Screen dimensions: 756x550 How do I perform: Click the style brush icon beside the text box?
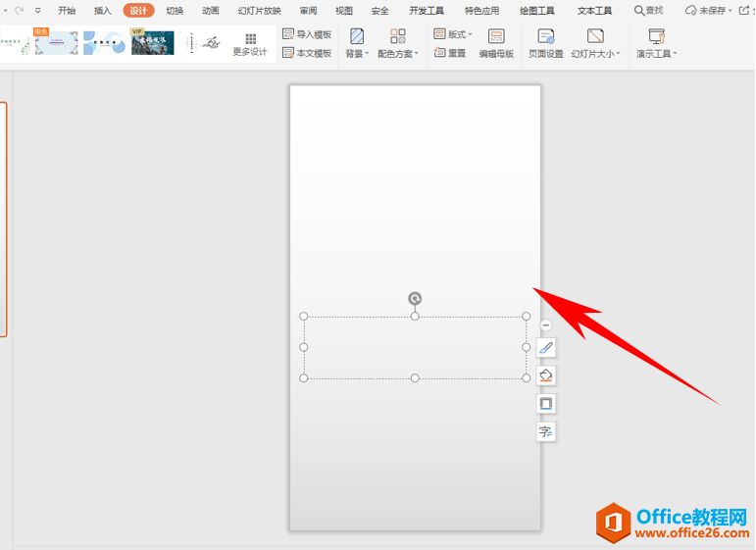pos(546,347)
